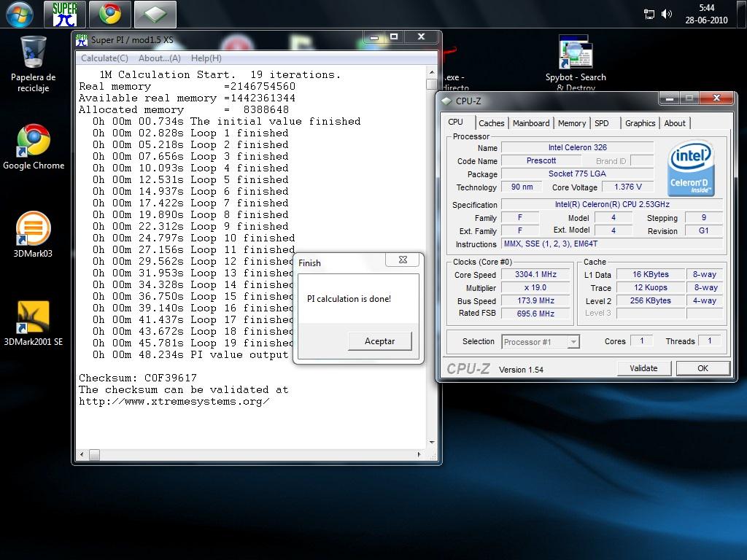Open the network icon in system tray
The width and height of the screenshot is (747, 560).
point(649,15)
